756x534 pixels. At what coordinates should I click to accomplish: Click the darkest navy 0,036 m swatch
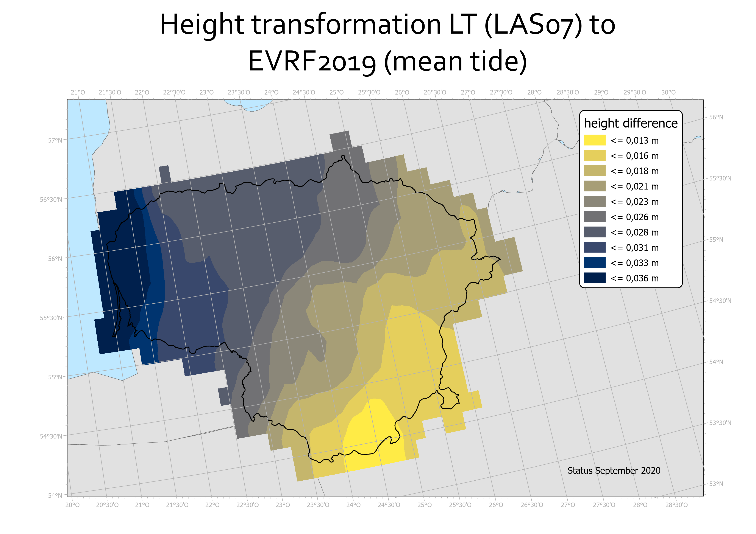coord(595,278)
